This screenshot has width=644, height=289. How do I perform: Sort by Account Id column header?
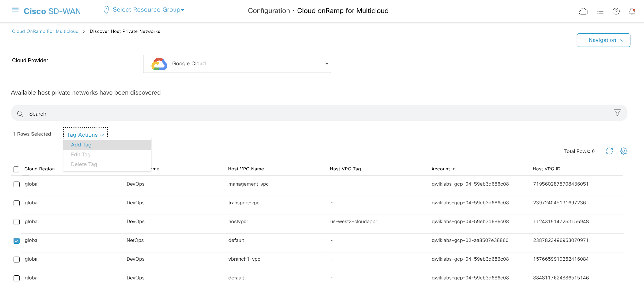pyautogui.click(x=443, y=169)
